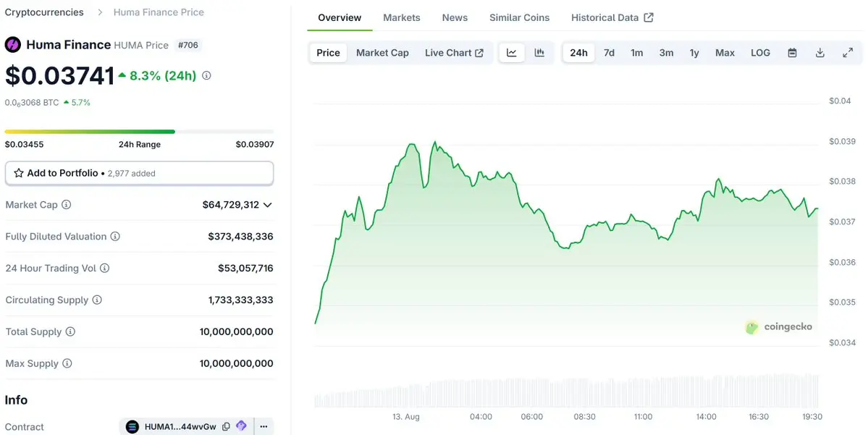Screen dimensions: 868x435
Task: Click the purple wallet icon beside the contract
Action: point(241,426)
